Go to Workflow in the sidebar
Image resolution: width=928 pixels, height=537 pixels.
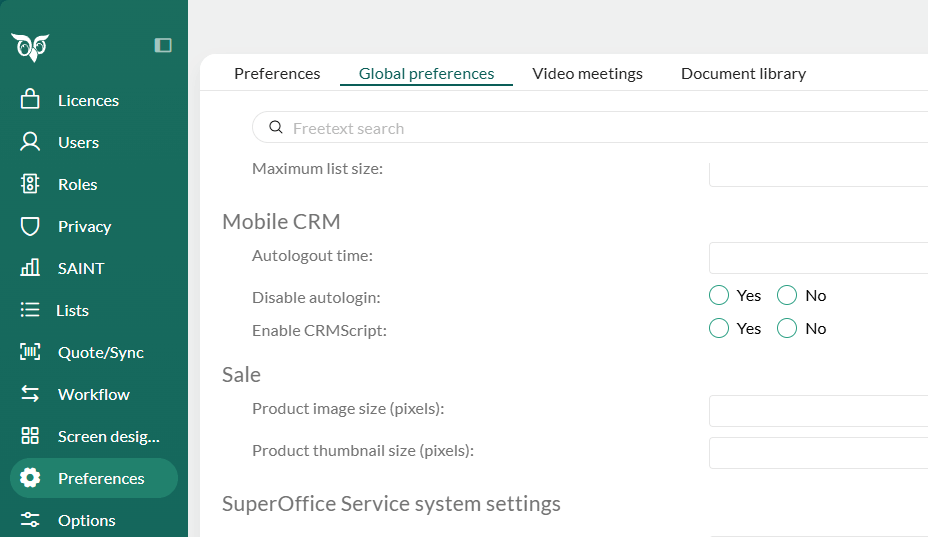point(94,395)
